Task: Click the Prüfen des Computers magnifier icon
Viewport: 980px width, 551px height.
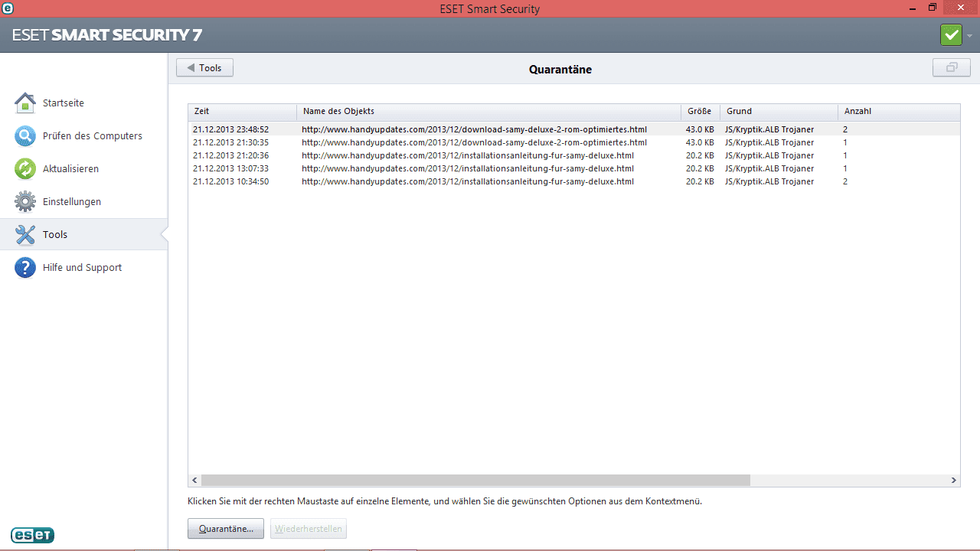Action: coord(25,135)
